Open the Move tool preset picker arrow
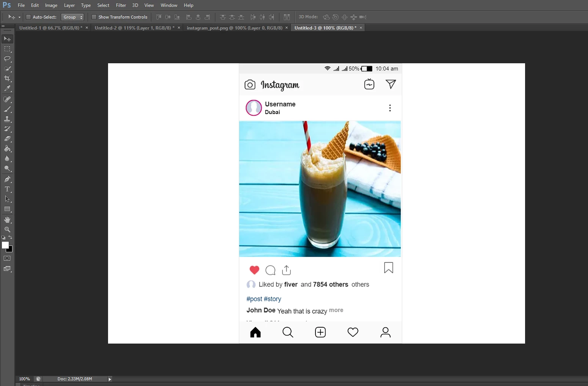Image resolution: width=588 pixels, height=386 pixels. (19, 17)
